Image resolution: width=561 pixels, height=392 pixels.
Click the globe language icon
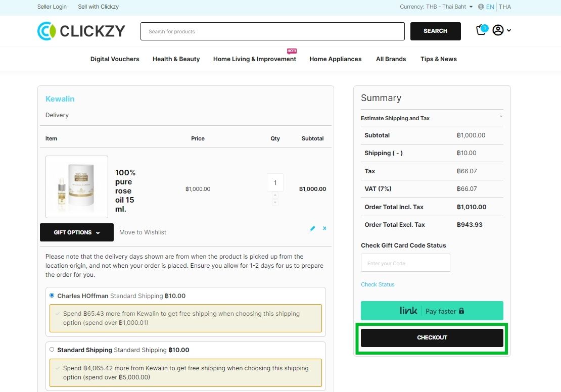[481, 7]
